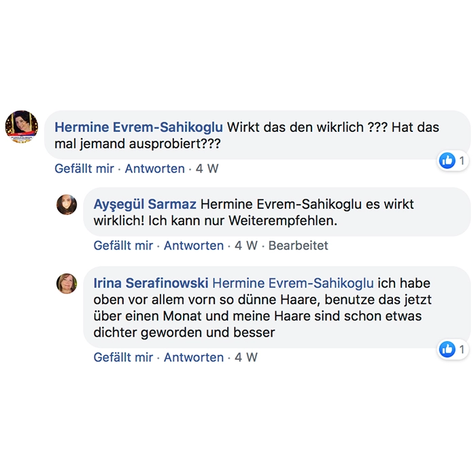Open Bearbeitet edit history on Ayşegül's reply

[299, 245]
